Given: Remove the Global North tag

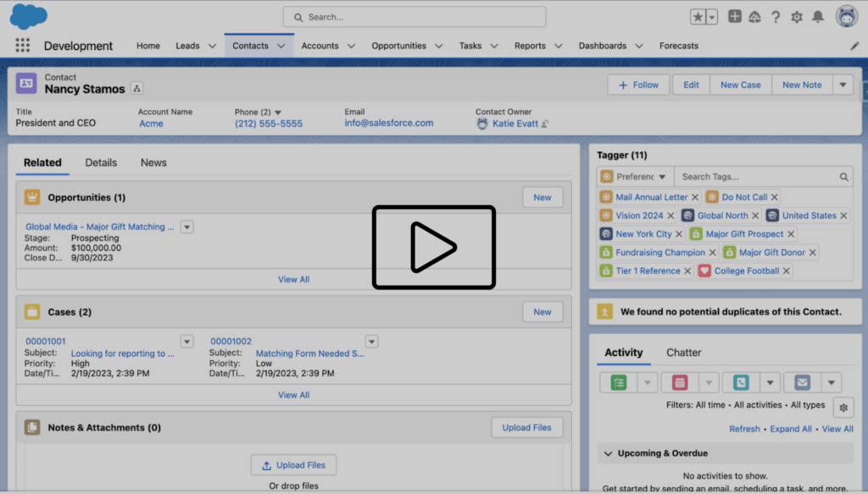Looking at the screenshot, I should pos(755,216).
